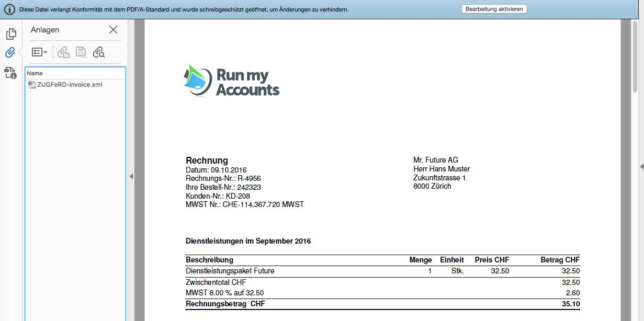Image resolution: width=644 pixels, height=321 pixels.
Task: Click Dienstleistungspaket Future table row
Action: pyautogui.click(x=382, y=271)
